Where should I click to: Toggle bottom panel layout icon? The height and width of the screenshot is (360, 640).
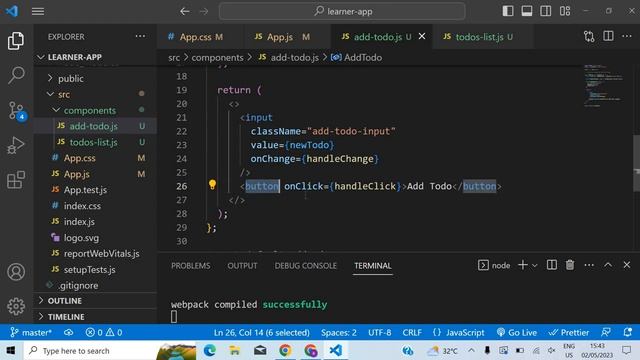pyautogui.click(x=527, y=11)
